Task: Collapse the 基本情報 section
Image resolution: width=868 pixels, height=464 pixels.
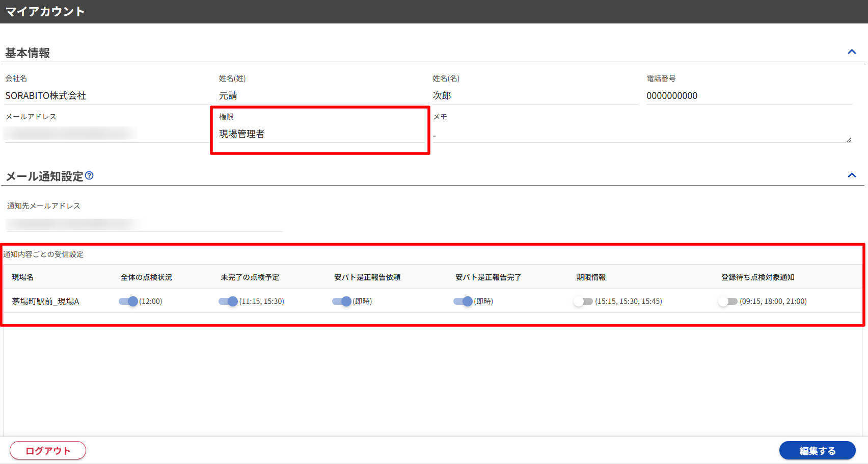Action: click(x=852, y=52)
